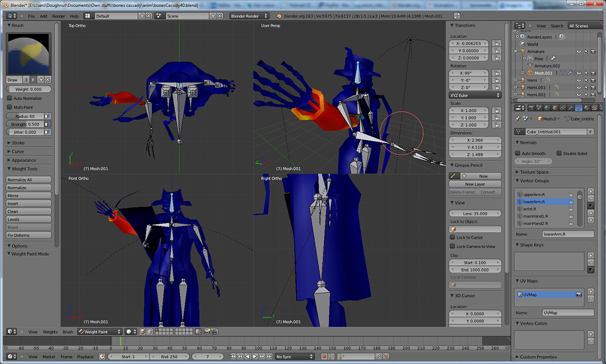Add a new vertex group with the plus button
Screen dimensions: 606x364
(591, 192)
